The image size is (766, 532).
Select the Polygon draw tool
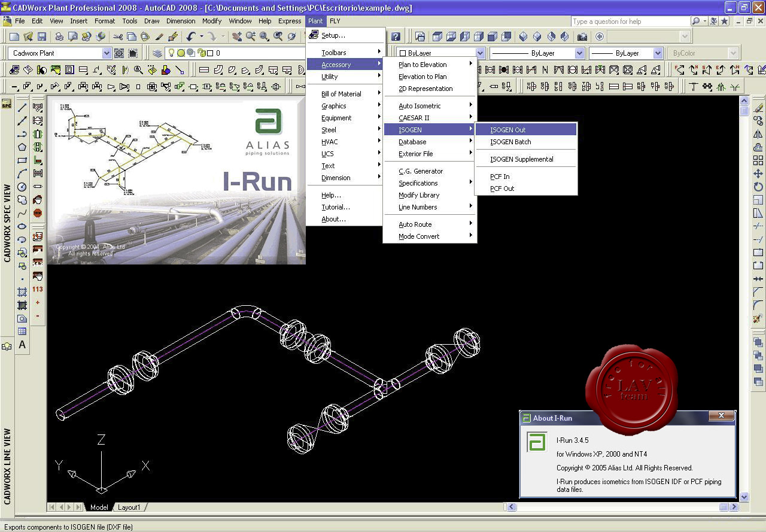[22, 147]
